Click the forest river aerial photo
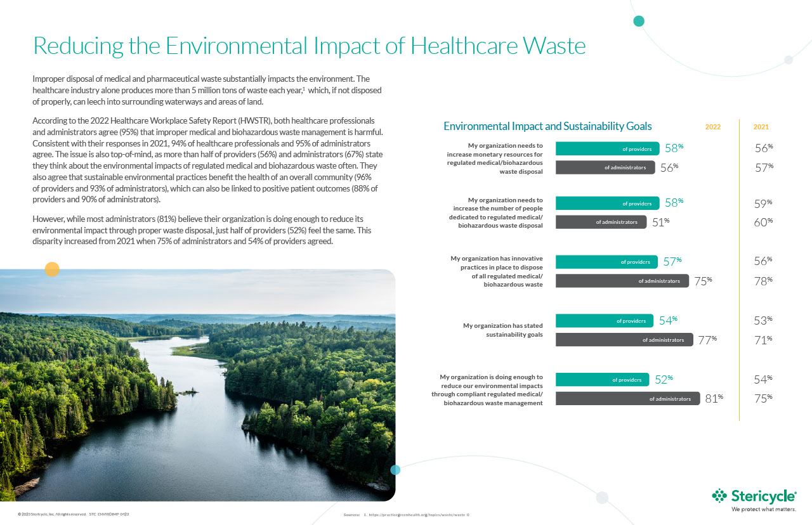 click(197, 385)
